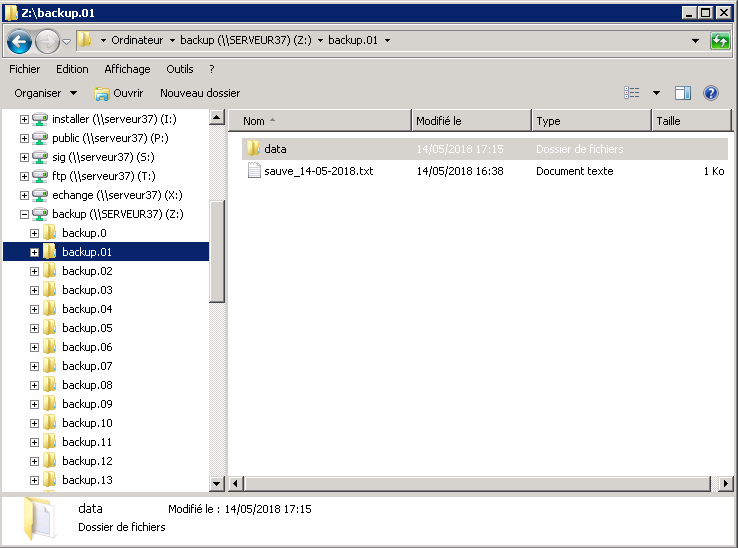738x548 pixels.
Task: Open the Organiser dropdown menu
Action: coord(45,93)
